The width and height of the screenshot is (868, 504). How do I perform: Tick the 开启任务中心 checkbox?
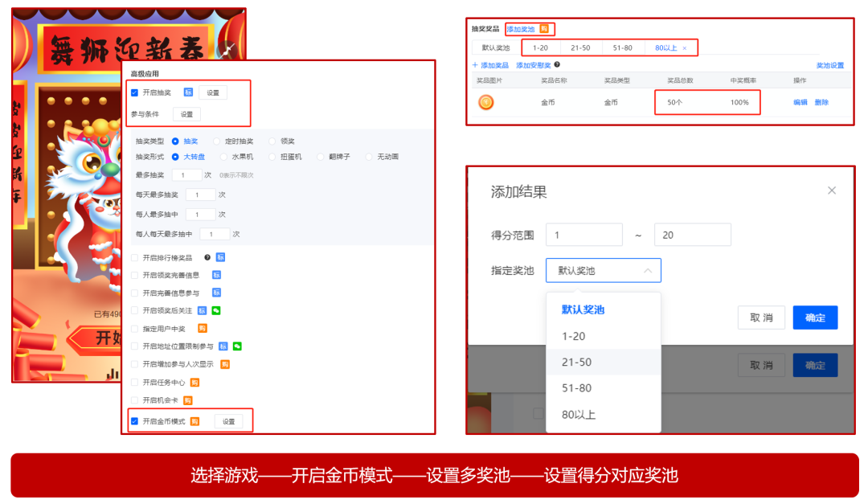coord(134,383)
